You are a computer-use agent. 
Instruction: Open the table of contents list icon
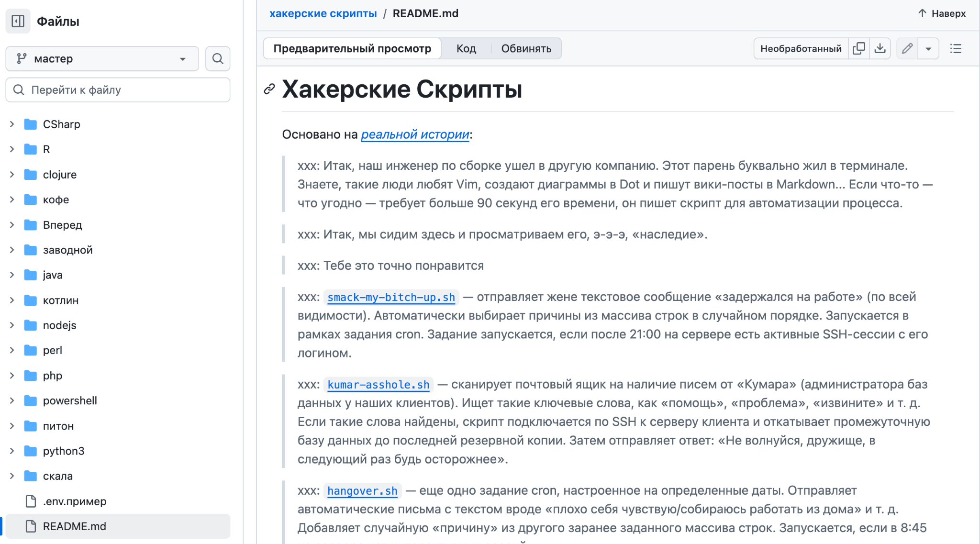[956, 48]
